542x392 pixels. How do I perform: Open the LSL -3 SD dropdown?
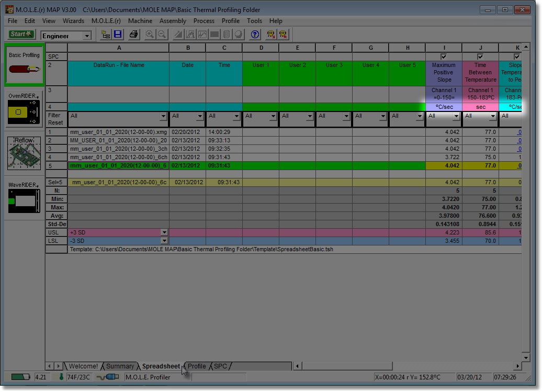point(164,241)
